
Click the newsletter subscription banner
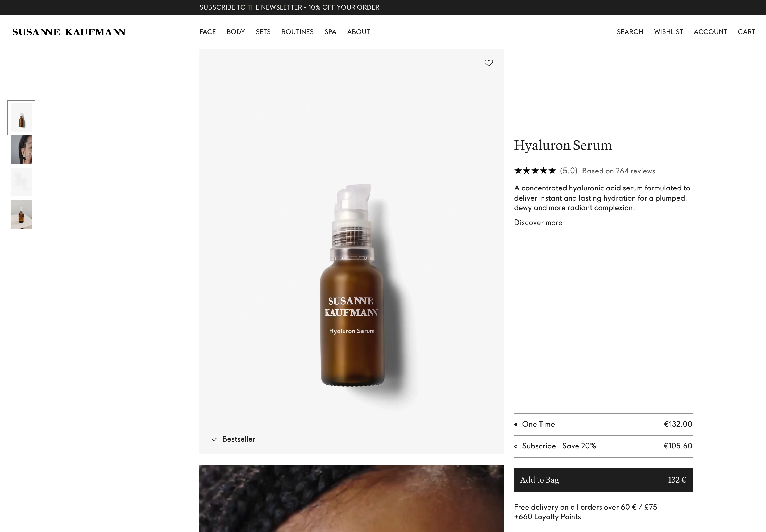tap(289, 7)
